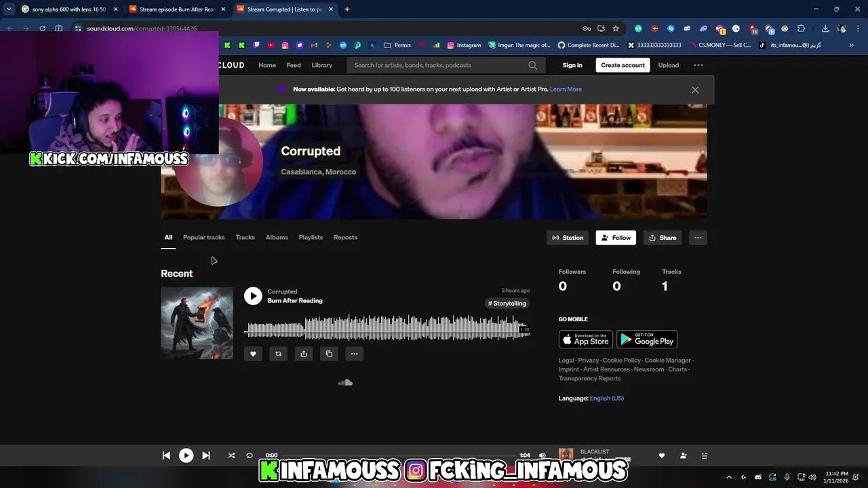Open the Transparency Reports link
This screenshot has height=488, width=868.
[589, 378]
